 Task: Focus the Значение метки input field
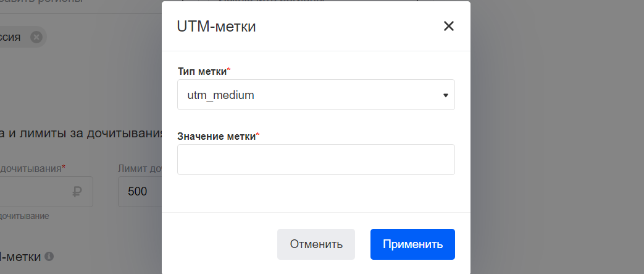tap(316, 160)
